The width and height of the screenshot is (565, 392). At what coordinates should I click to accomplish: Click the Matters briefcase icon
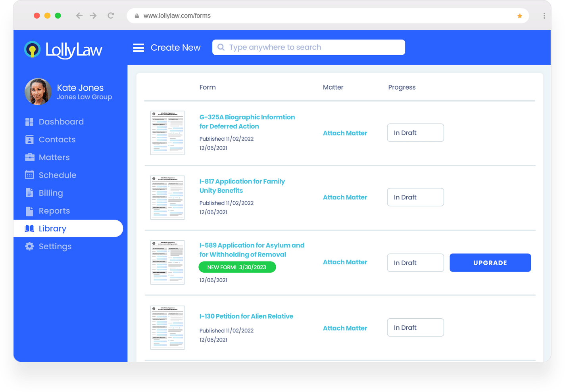click(30, 157)
